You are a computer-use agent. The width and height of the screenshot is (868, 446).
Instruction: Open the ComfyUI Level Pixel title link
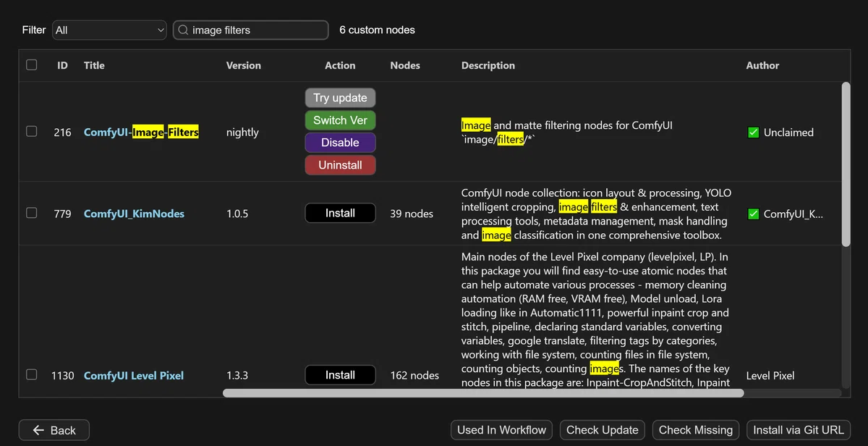(x=134, y=376)
